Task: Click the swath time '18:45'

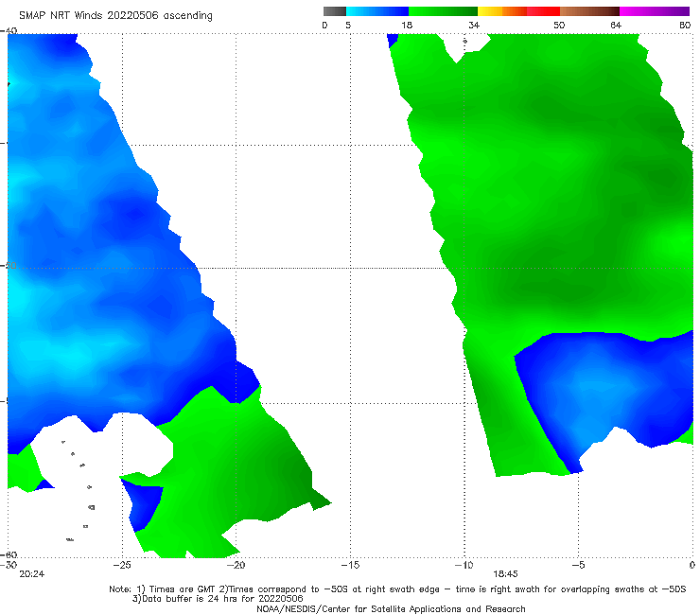Action: point(506,574)
